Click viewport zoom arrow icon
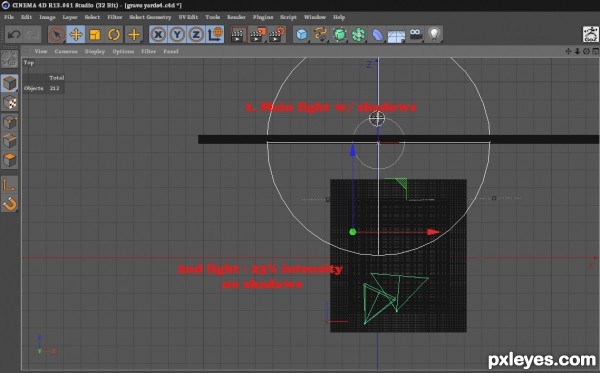 pyautogui.click(x=577, y=51)
